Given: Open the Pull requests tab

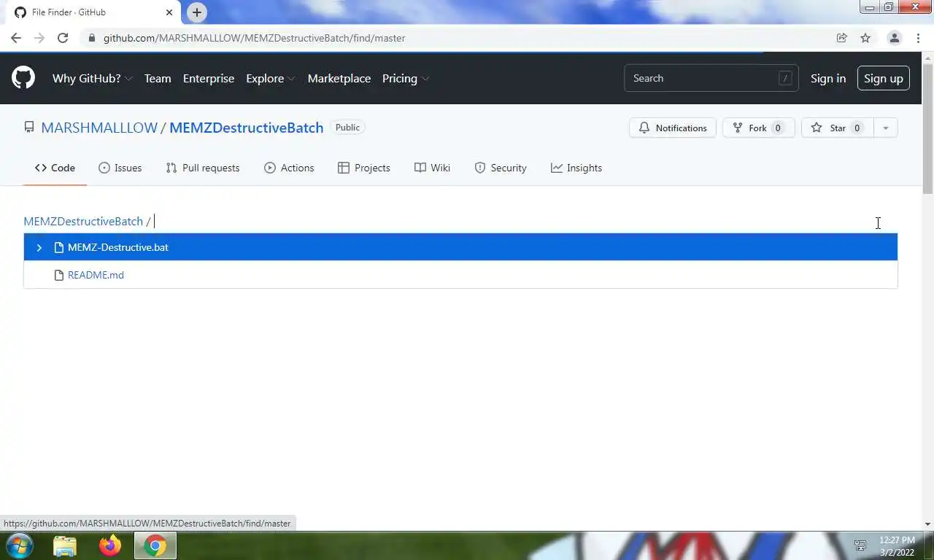Looking at the screenshot, I should tap(203, 168).
